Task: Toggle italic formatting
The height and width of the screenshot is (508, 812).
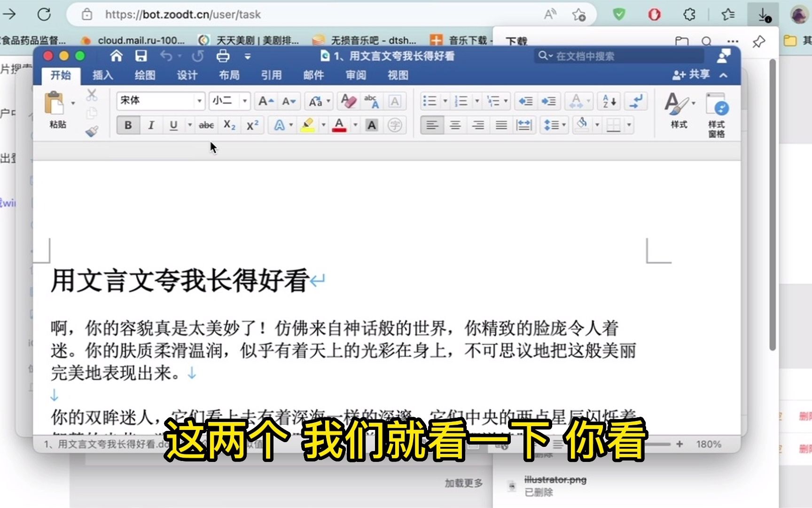Action: [x=150, y=125]
